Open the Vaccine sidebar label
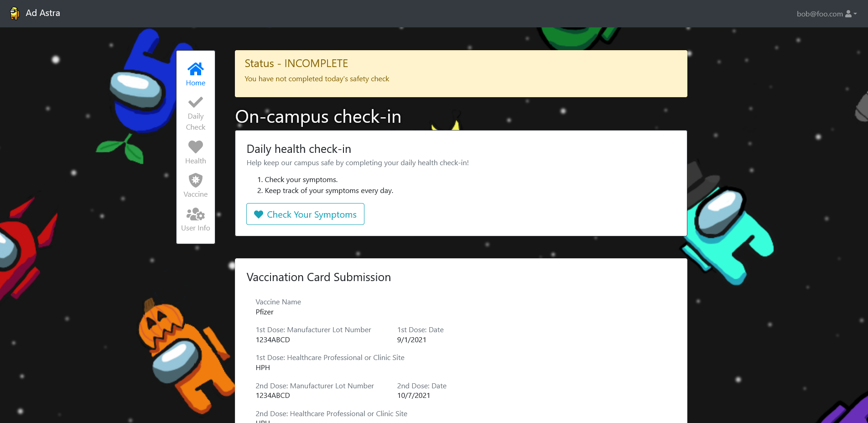Image resolution: width=868 pixels, height=423 pixels. tap(196, 194)
